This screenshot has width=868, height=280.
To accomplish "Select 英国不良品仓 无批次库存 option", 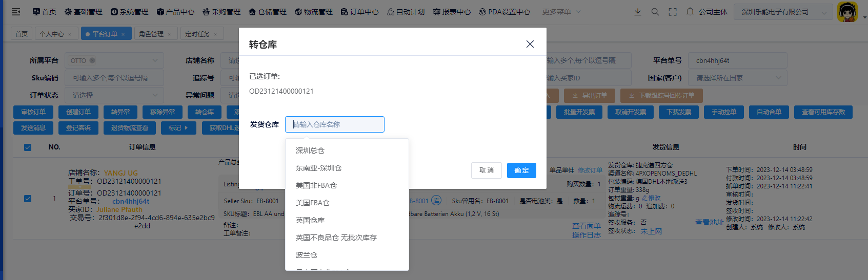I will (x=347, y=238).
